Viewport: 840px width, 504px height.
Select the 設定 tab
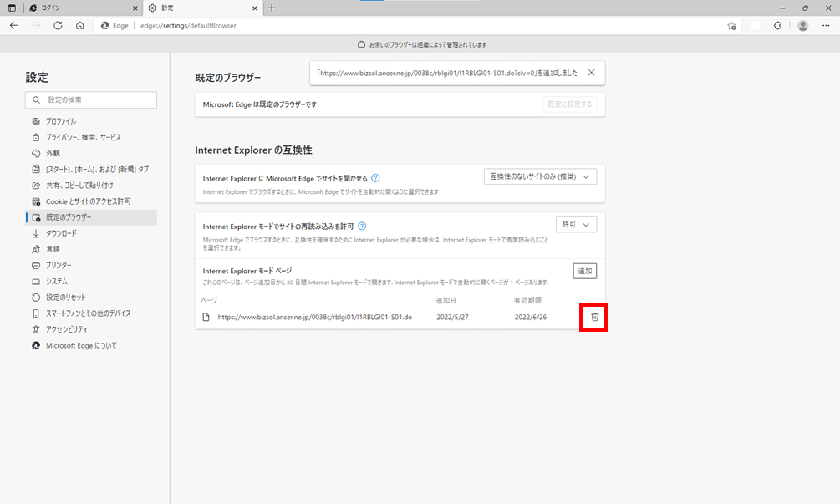point(202,8)
